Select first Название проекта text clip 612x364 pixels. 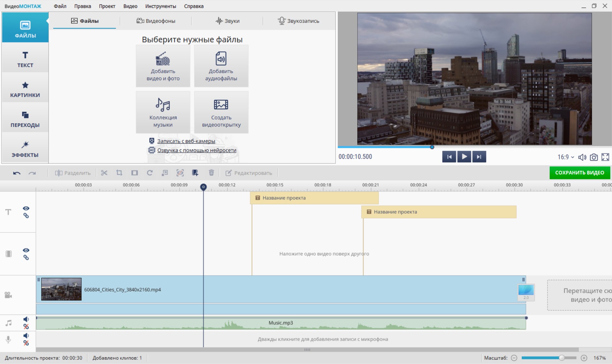click(x=314, y=198)
